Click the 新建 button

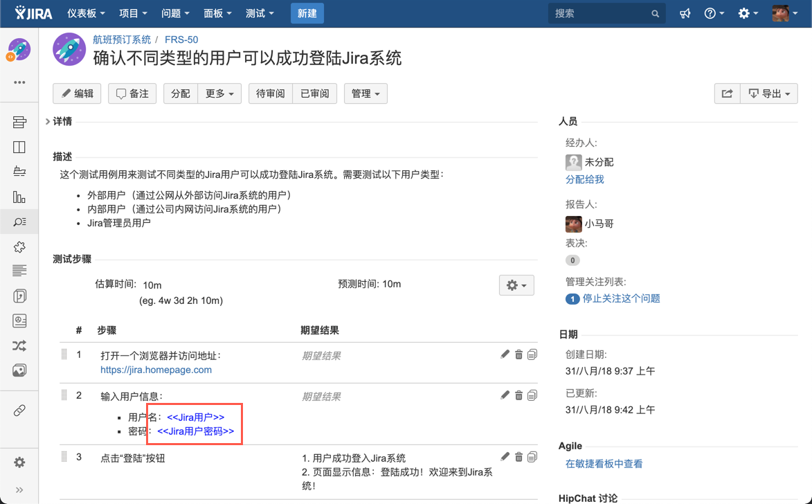[x=307, y=13]
